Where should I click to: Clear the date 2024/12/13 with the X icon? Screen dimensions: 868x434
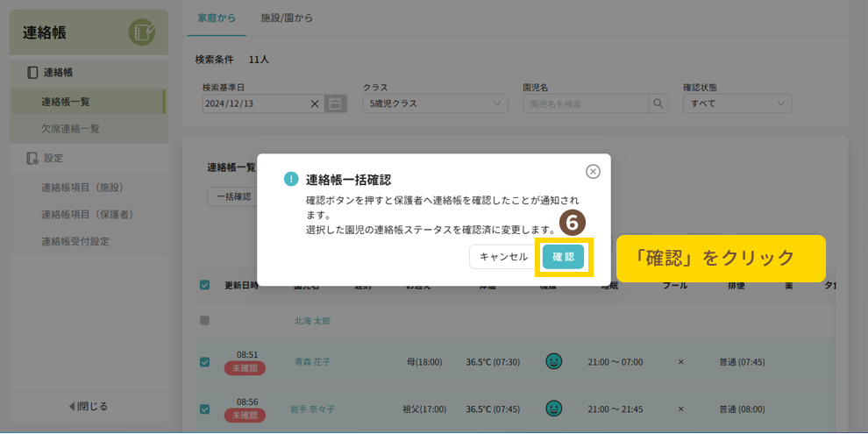coord(315,103)
